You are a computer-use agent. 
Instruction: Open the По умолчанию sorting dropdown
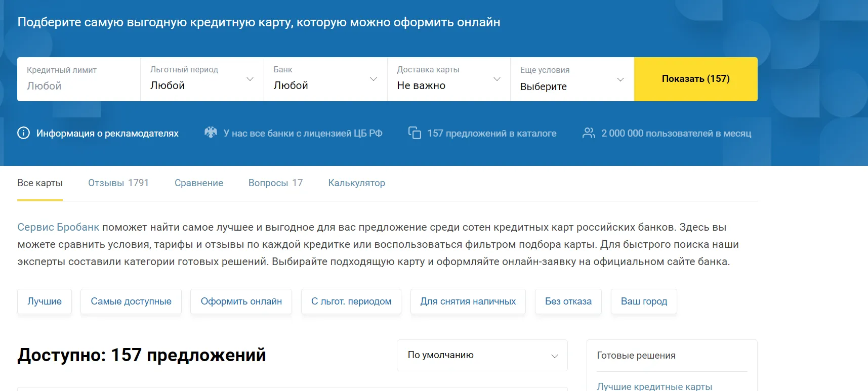coord(482,355)
